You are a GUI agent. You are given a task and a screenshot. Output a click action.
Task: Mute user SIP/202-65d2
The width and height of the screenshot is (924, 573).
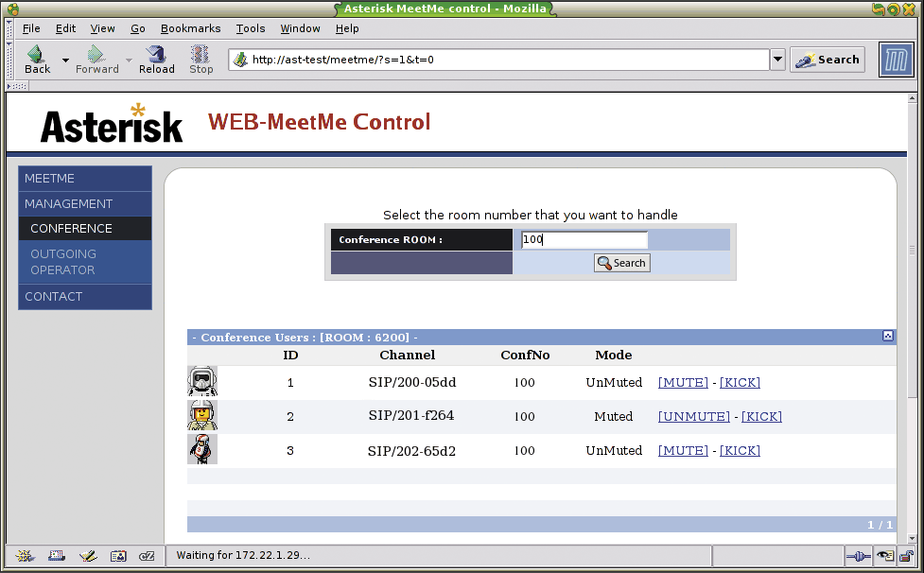[x=683, y=450]
